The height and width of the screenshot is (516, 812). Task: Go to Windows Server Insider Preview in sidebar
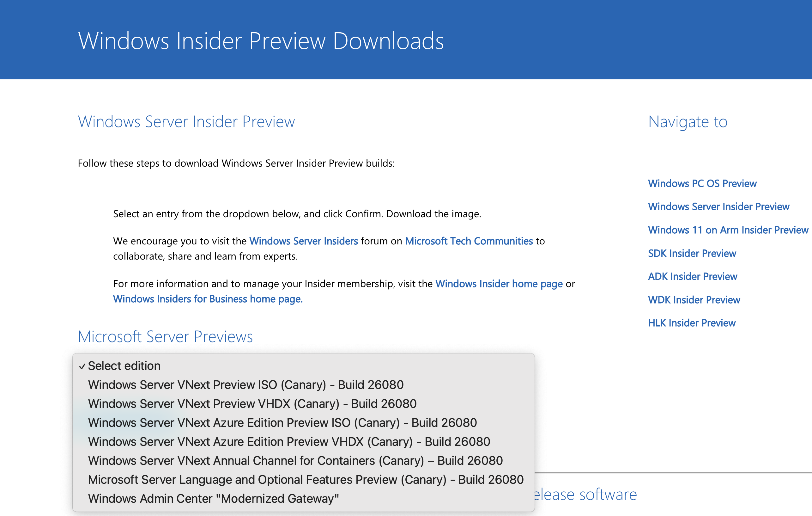[718, 206]
